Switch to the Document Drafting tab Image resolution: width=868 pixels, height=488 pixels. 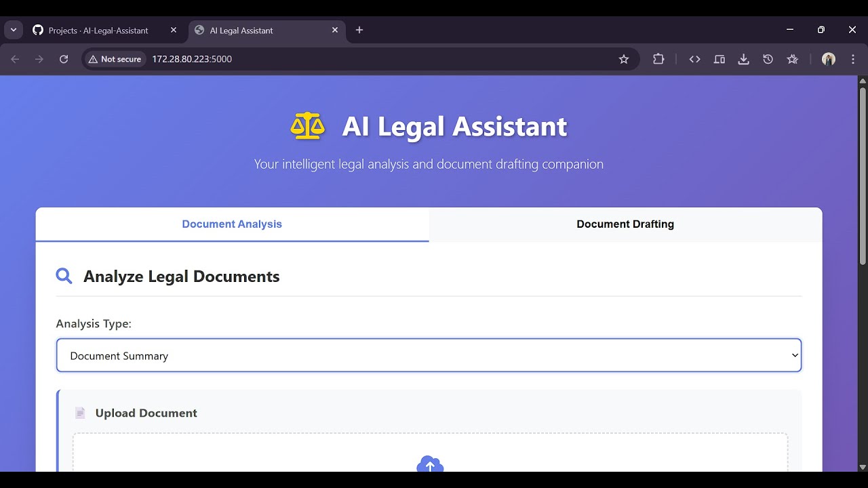625,224
